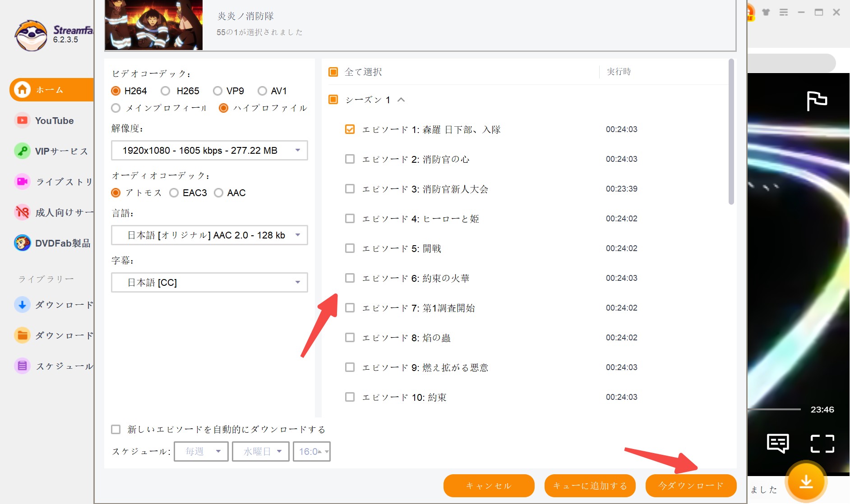850x504 pixels.
Task: Click キューに追加する button
Action: pyautogui.click(x=590, y=486)
